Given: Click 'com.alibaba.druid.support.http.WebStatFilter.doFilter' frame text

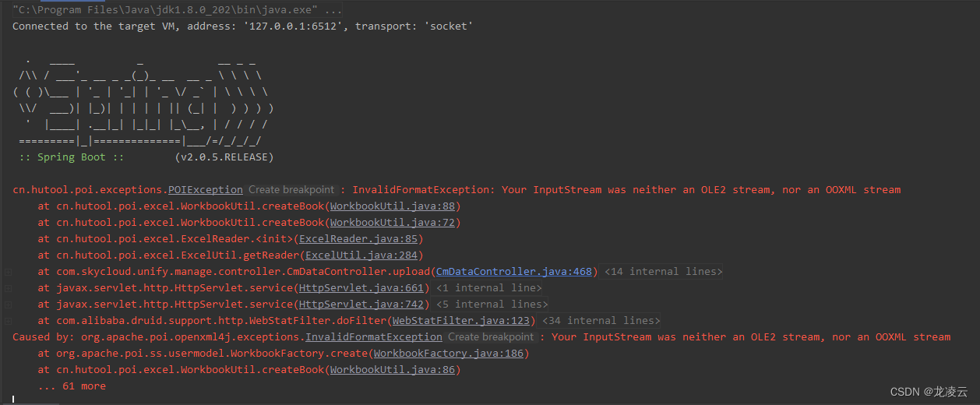Looking at the screenshot, I should 221,321.
